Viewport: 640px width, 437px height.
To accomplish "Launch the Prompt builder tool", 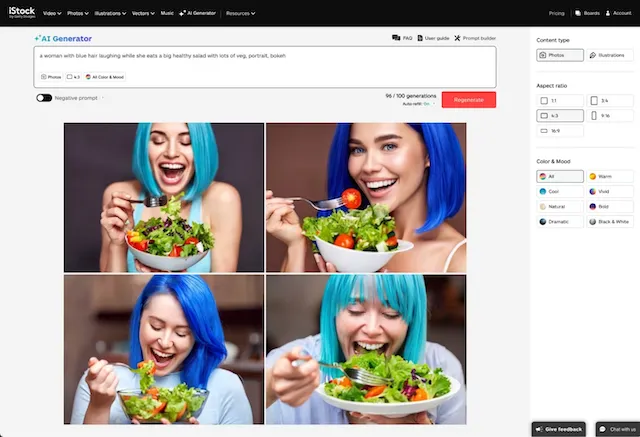I will [x=475, y=38].
